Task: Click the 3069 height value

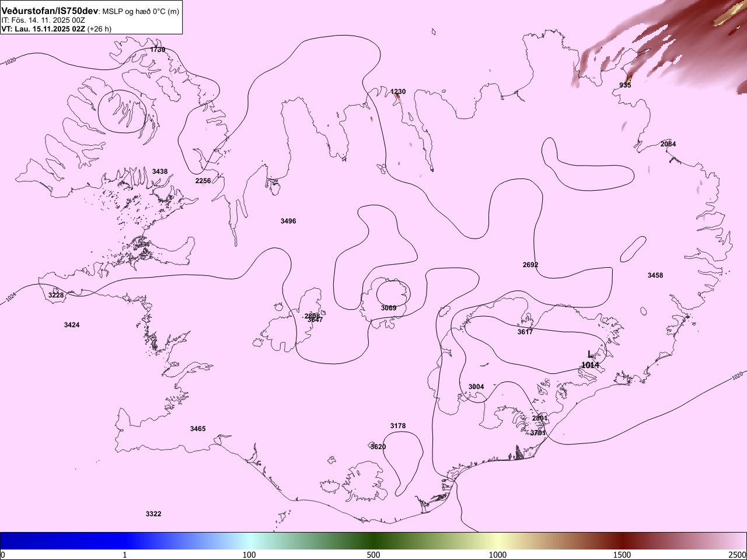Action: click(x=389, y=309)
